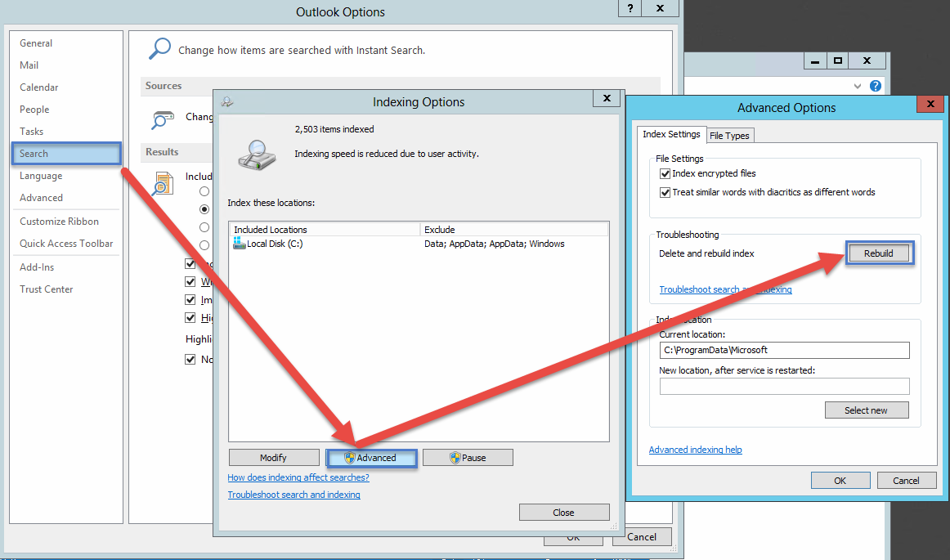Toggle the checkbox beside the 'Hig' label

190,317
